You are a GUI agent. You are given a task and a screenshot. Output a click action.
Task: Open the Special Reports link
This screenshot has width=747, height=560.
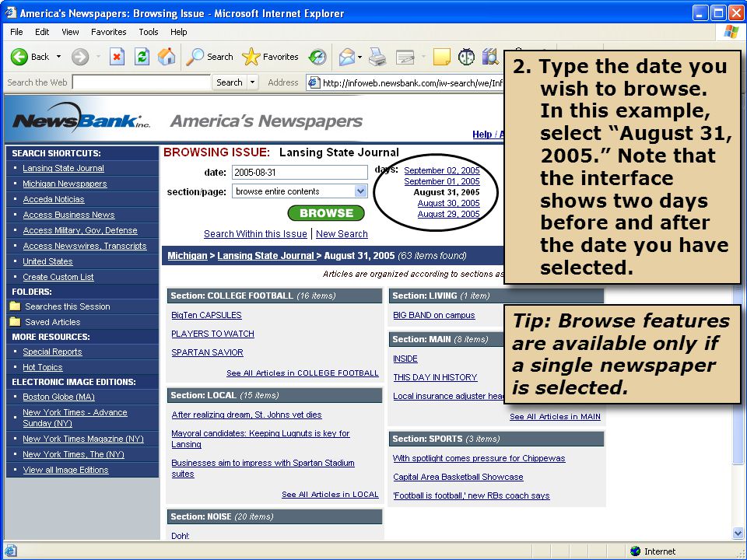tap(52, 352)
